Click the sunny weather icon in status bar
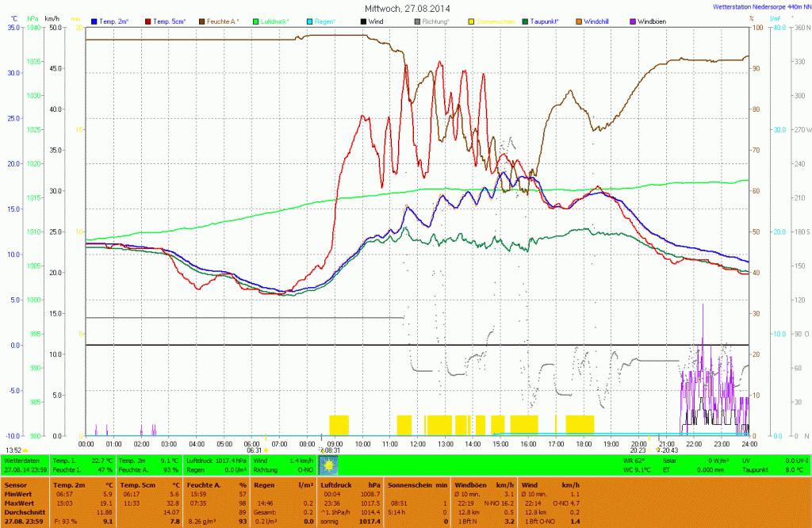This screenshot has height=528, width=812. [327, 465]
